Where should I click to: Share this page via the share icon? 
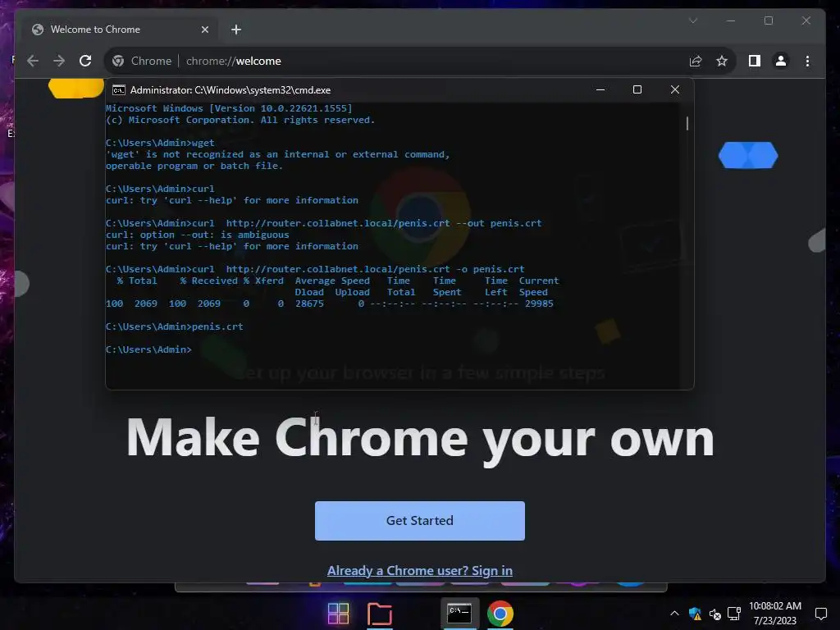point(696,61)
